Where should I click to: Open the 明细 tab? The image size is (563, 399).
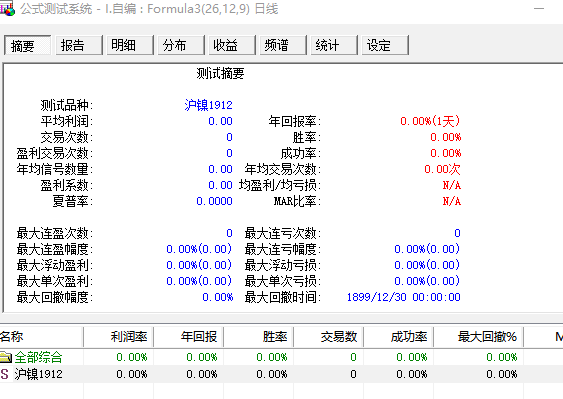[x=130, y=45]
